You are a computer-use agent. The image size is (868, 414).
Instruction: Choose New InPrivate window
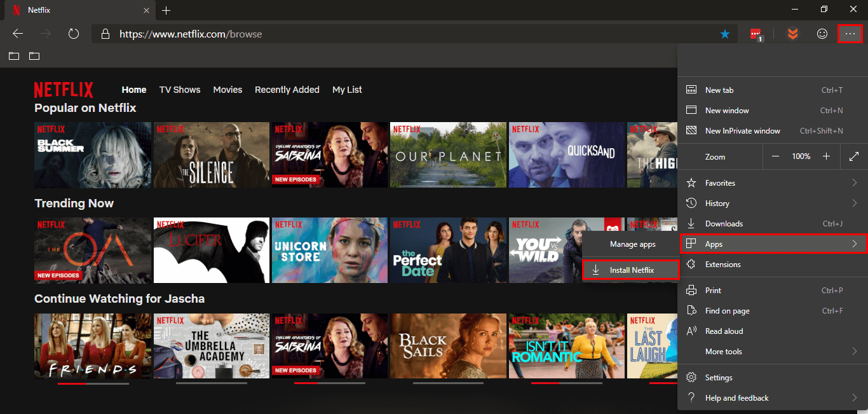click(773, 131)
